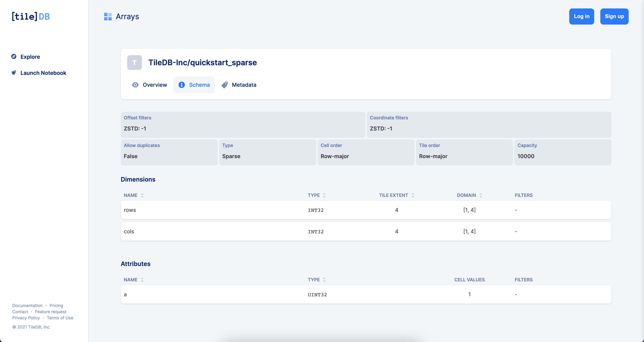Click the Schema info icon
Image resolution: width=644 pixels, height=342 pixels.
(182, 85)
